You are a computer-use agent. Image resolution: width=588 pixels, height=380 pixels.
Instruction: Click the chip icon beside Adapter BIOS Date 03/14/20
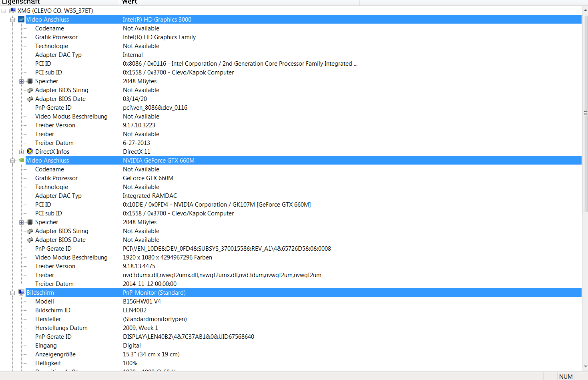pyautogui.click(x=30, y=99)
